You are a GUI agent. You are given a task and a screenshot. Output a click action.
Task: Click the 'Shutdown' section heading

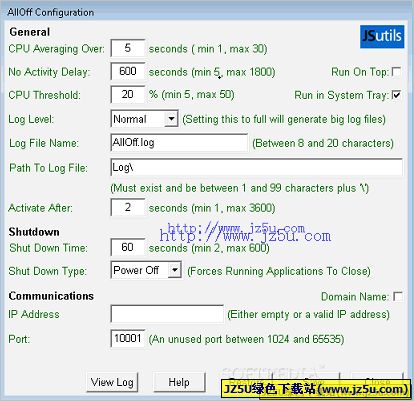[34, 232]
